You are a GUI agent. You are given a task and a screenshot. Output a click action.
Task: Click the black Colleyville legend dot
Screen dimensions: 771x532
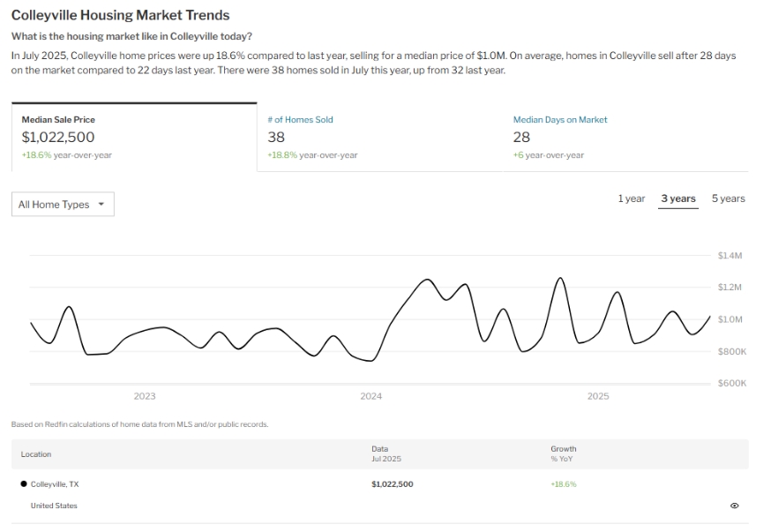22,484
